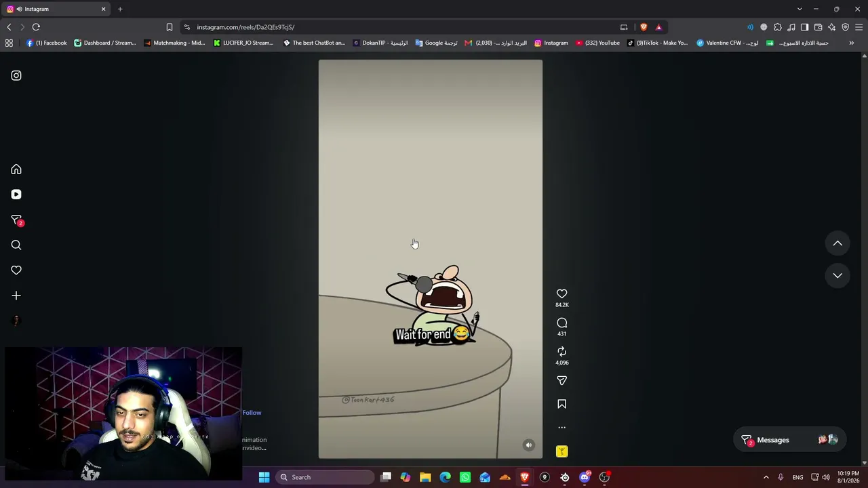This screenshot has height=488, width=868.
Task: Follow the reel's creator
Action: (252, 413)
